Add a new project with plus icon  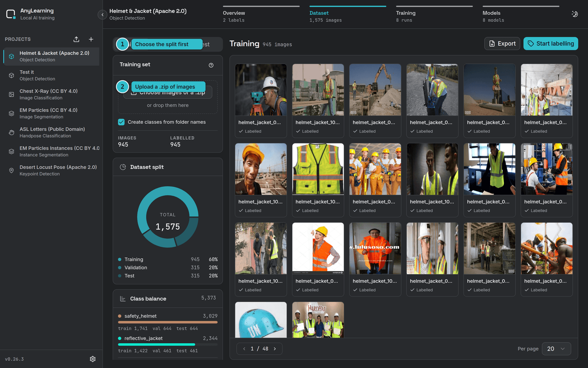tap(91, 39)
